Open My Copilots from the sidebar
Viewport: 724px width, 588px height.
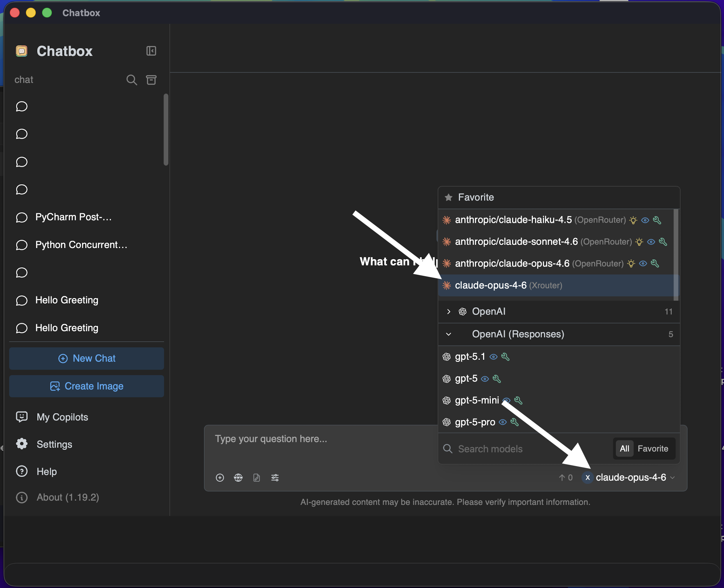(x=62, y=417)
